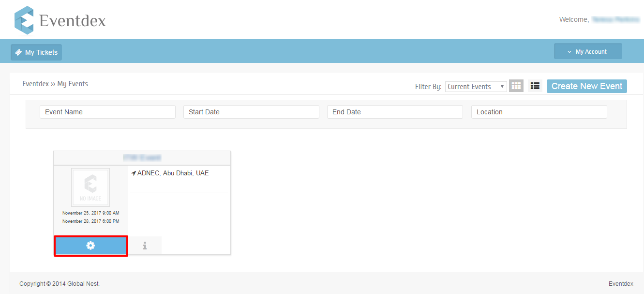The width and height of the screenshot is (644, 294).
Task: Click into the Start Date field
Action: (251, 112)
